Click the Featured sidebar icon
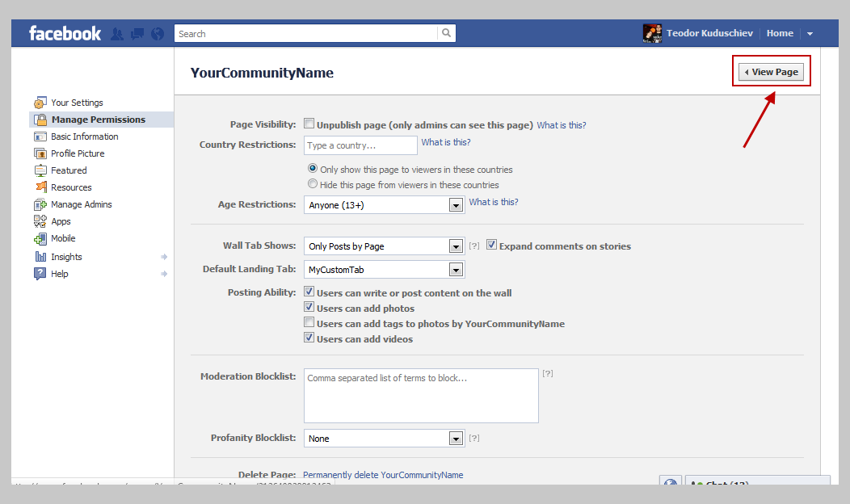Image resolution: width=850 pixels, height=504 pixels. (40, 170)
